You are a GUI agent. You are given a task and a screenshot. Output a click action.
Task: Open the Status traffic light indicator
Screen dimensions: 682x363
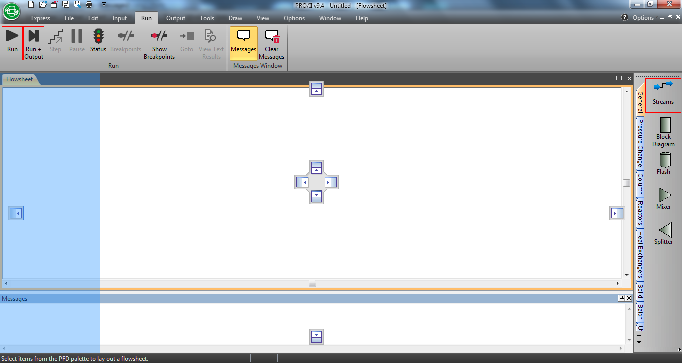pos(98,41)
